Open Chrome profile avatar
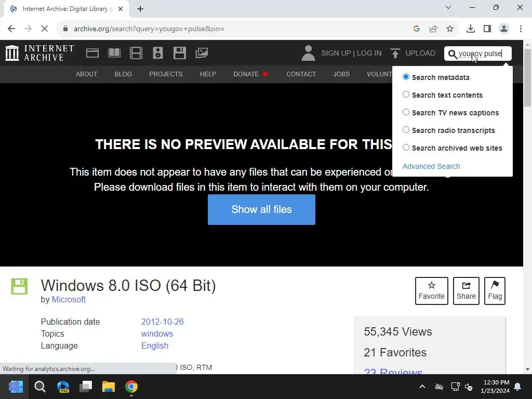Image resolution: width=532 pixels, height=399 pixels. [504, 29]
